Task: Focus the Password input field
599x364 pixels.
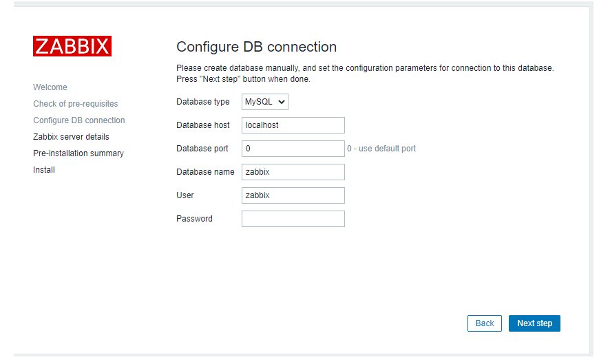Action: point(293,219)
